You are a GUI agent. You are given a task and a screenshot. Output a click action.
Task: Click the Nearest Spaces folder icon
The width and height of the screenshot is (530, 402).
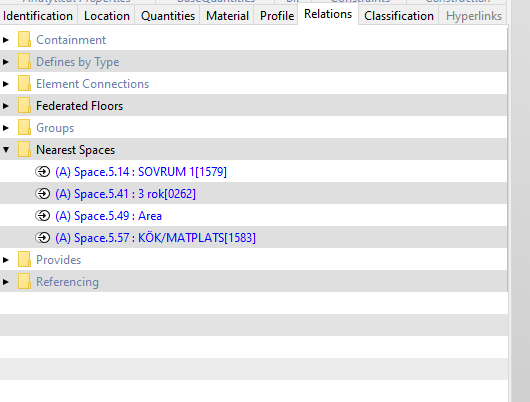coord(24,149)
